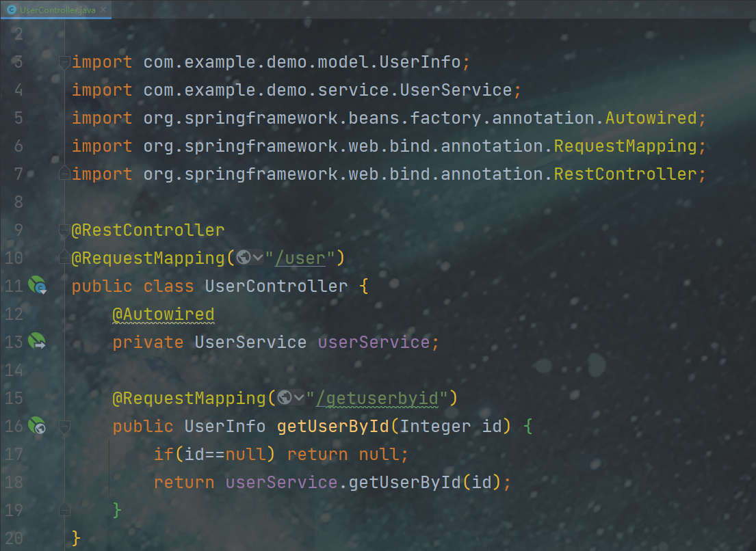The height and width of the screenshot is (551, 756).
Task: Click @RequestMapping annotation on line 10
Action: [x=148, y=258]
